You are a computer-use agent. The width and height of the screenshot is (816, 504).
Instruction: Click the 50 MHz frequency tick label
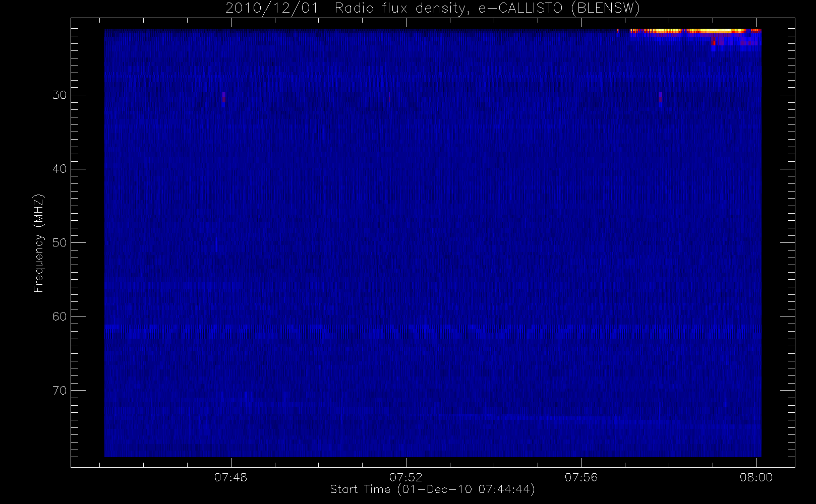point(60,243)
